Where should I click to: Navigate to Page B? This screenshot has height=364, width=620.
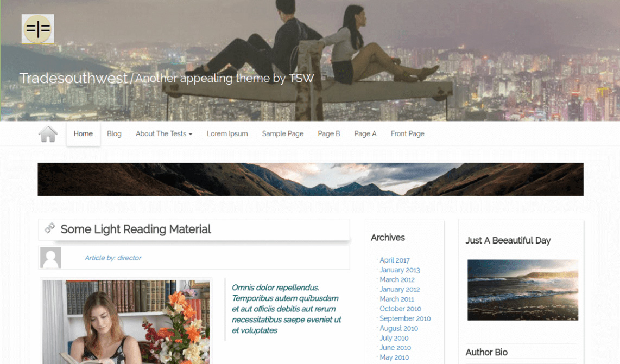[x=329, y=133]
